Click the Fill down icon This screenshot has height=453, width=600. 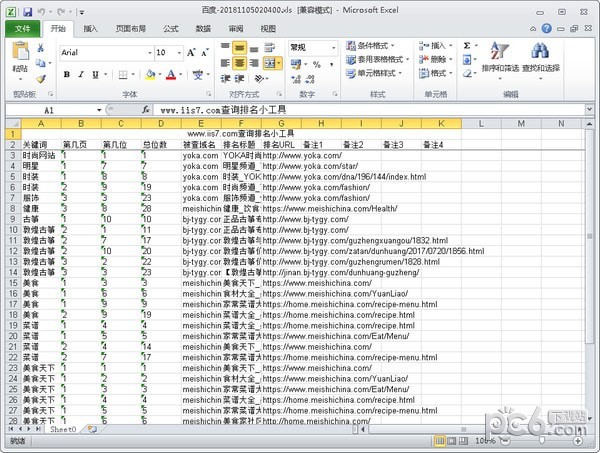467,59
